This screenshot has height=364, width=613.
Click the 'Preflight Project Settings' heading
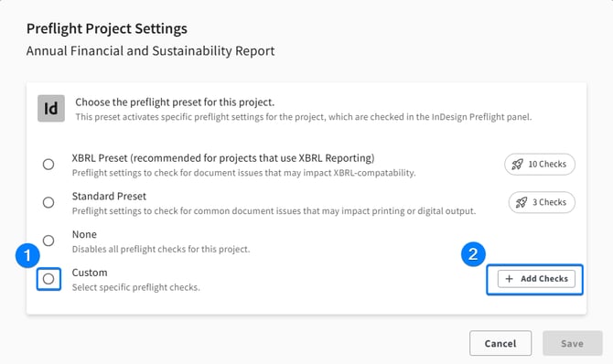tap(107, 28)
